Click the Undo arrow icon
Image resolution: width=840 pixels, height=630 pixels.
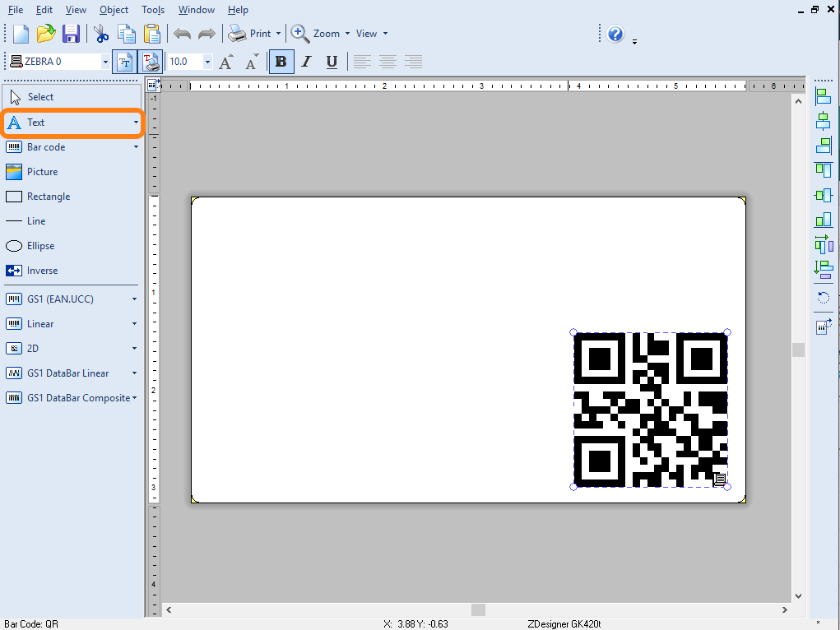[182, 34]
